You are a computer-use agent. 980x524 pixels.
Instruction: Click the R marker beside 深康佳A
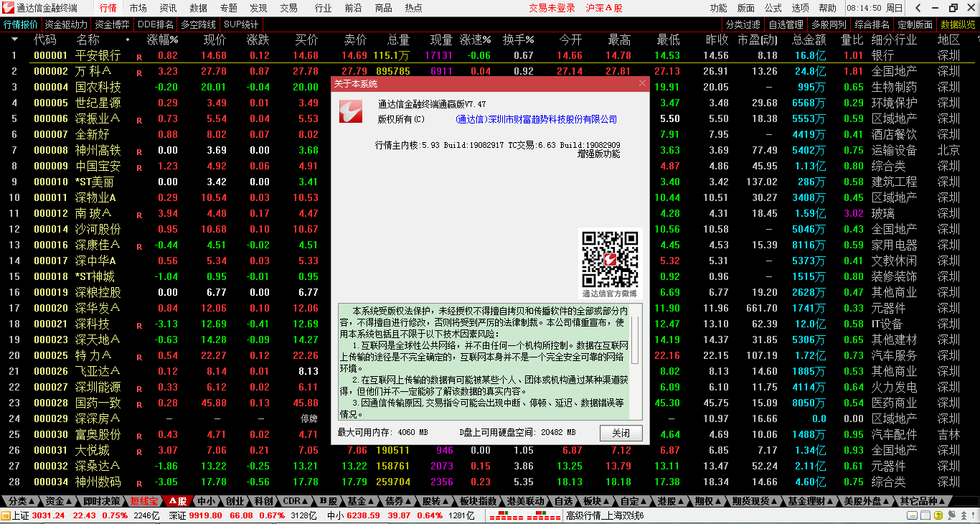139,246
